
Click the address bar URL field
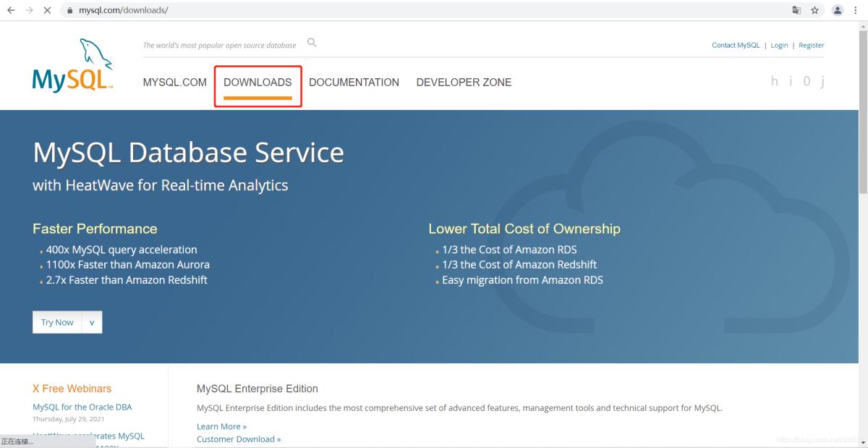(362, 11)
